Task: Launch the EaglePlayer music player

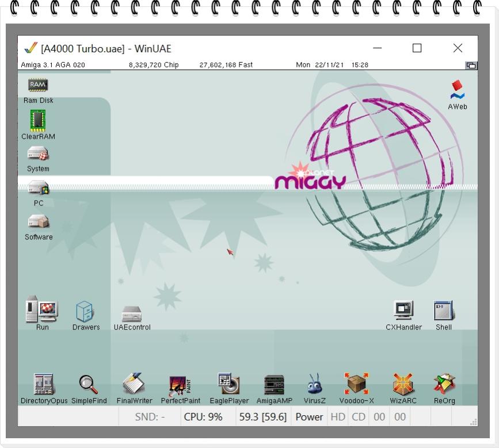Action: (x=227, y=383)
